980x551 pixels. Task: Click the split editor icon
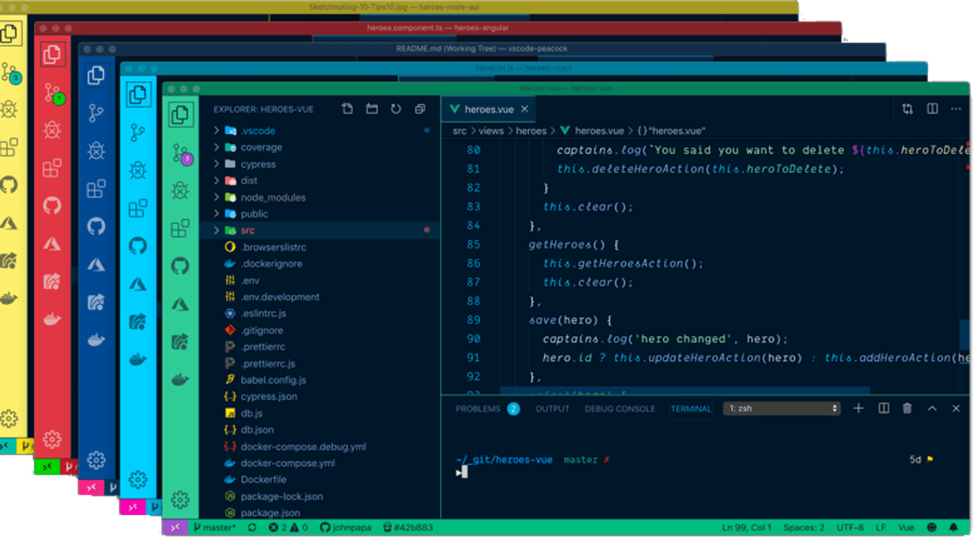click(933, 109)
